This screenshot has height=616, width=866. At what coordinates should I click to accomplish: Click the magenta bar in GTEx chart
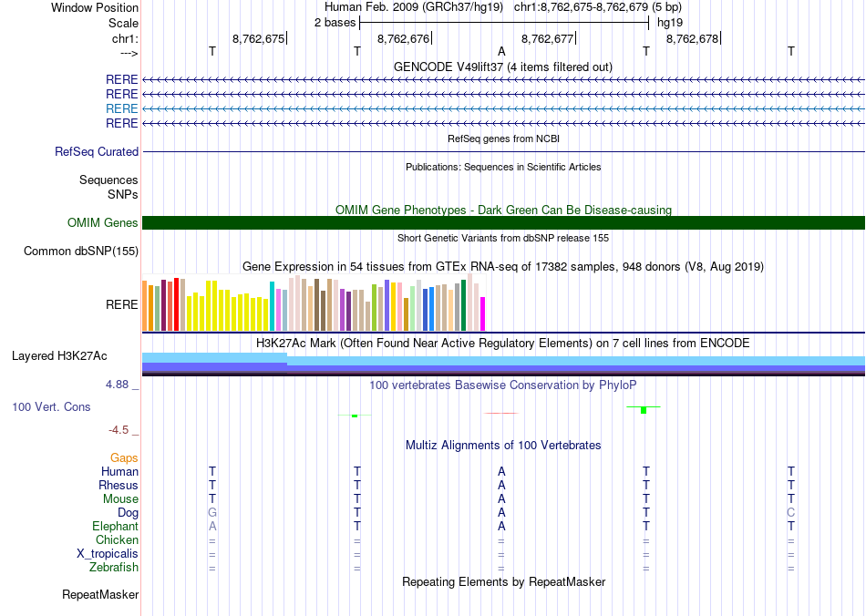point(483,314)
